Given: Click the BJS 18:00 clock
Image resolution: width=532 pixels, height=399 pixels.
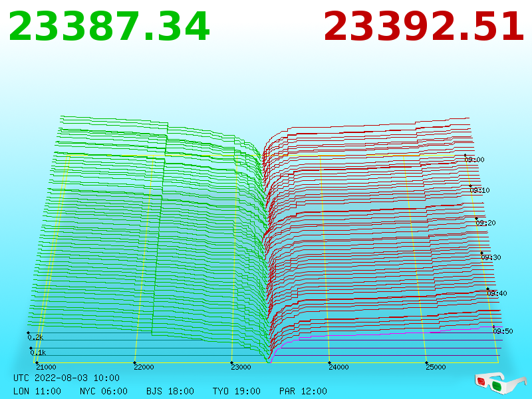Looking at the screenshot, I should (x=170, y=391).
